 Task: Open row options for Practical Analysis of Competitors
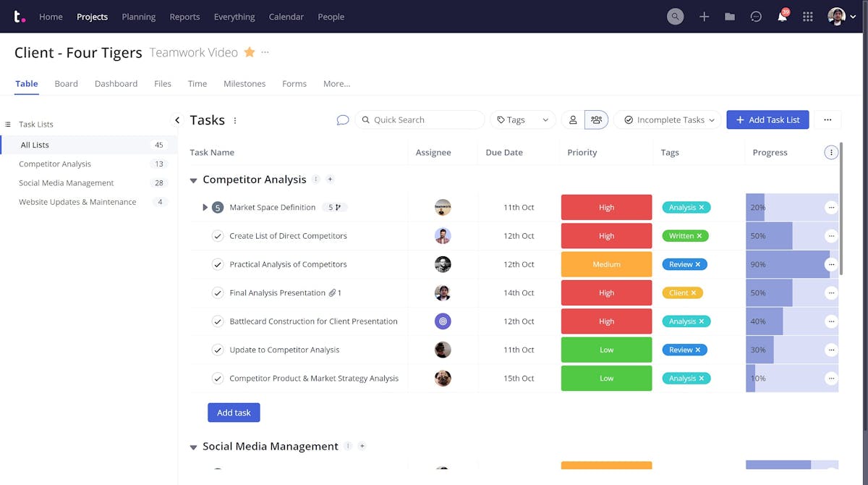point(831,264)
